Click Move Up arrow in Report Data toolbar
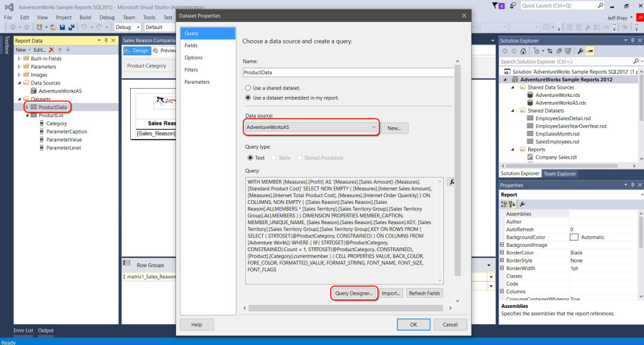644x345 pixels. tap(60, 50)
